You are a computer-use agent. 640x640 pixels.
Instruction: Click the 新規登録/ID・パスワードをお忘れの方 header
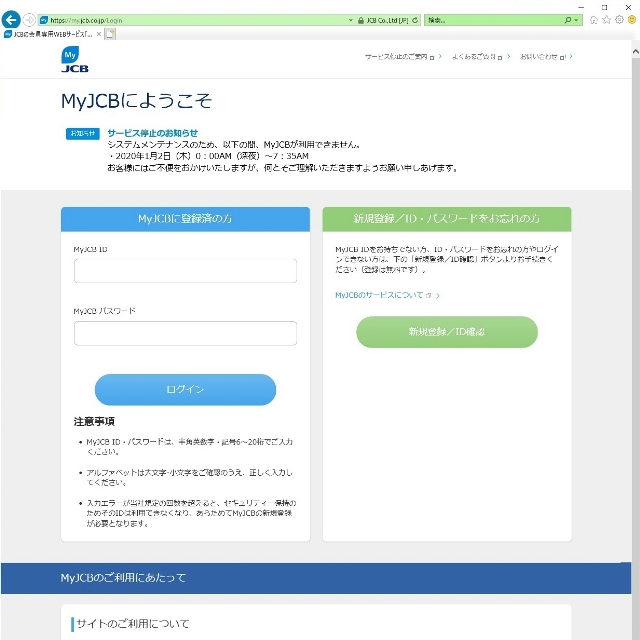[x=447, y=219]
